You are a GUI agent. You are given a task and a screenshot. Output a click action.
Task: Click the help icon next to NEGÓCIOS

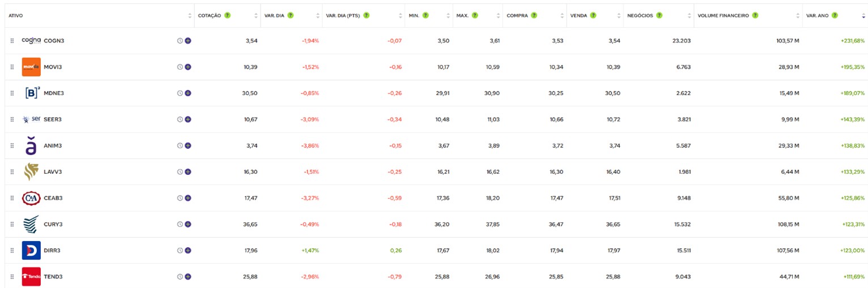click(x=659, y=15)
